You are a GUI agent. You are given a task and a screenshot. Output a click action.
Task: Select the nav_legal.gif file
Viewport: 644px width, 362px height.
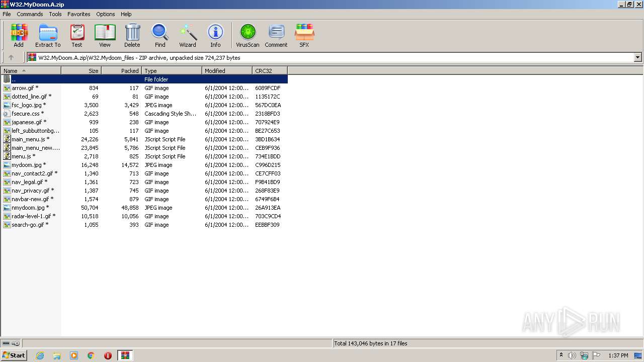(144, 182)
